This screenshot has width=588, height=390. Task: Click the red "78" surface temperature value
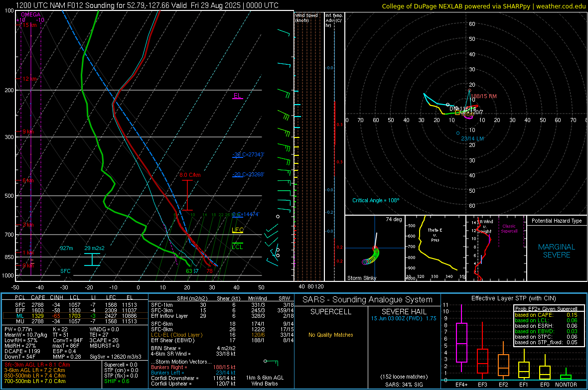click(209, 271)
